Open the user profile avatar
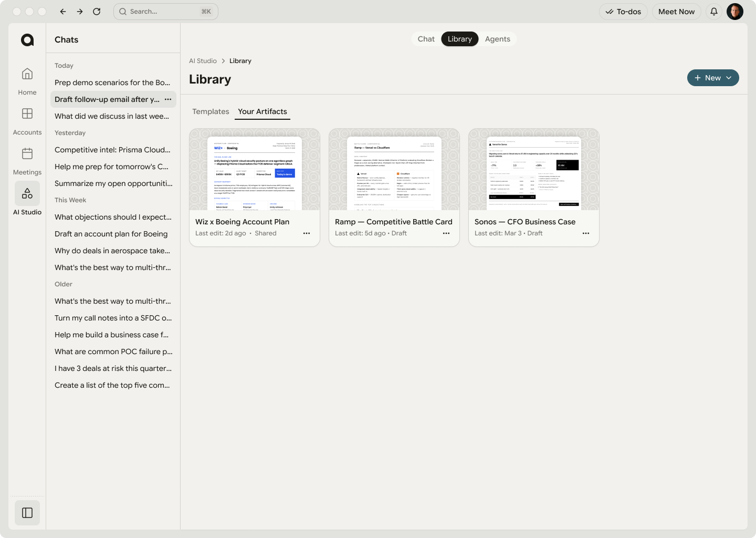 [x=735, y=12]
